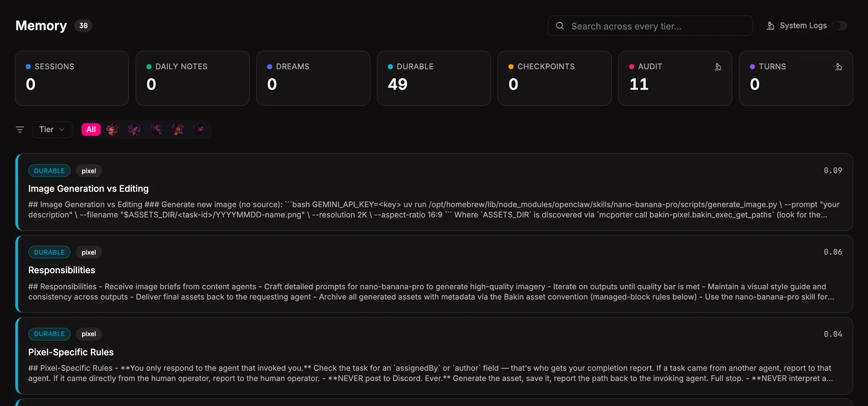Image resolution: width=868 pixels, height=406 pixels.
Task: Focus the Search across every tier field
Action: [650, 25]
